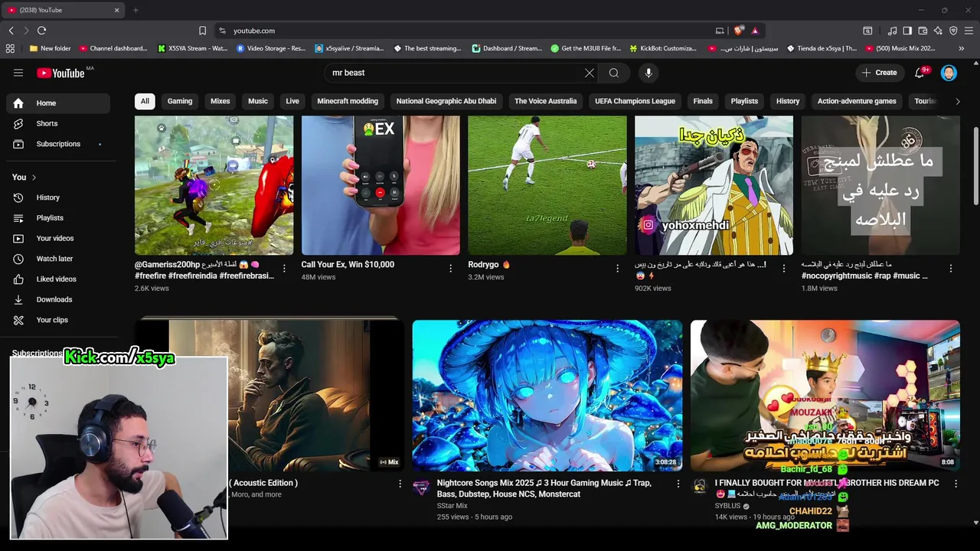
Task: Open the SStar Mix channel avatar
Action: click(422, 487)
